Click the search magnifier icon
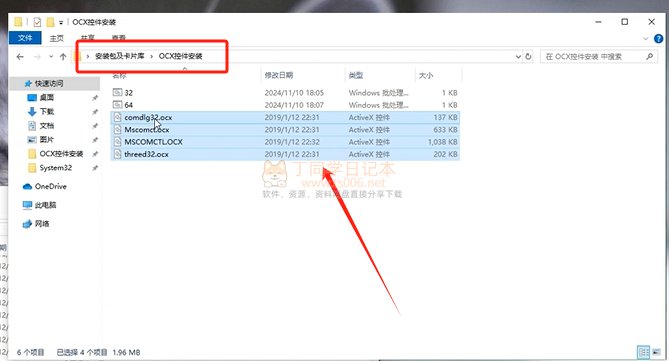Screen dimensions: 669x361 [x=649, y=56]
